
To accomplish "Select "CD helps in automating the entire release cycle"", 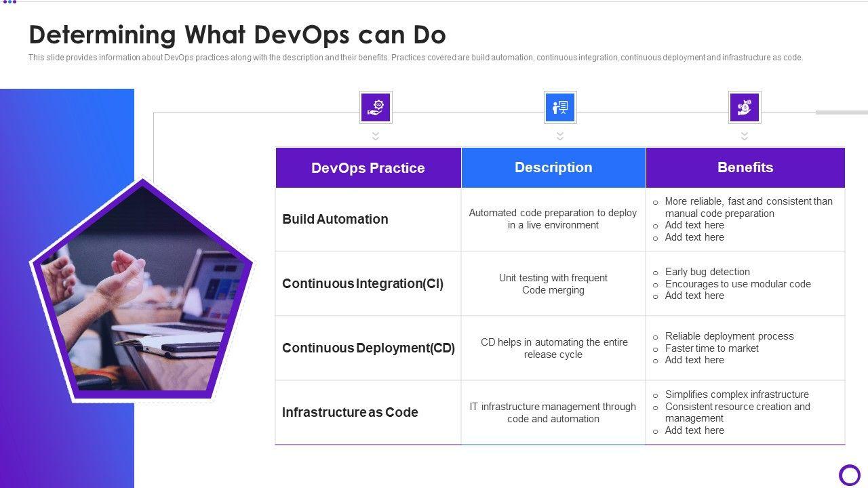I will (553, 348).
